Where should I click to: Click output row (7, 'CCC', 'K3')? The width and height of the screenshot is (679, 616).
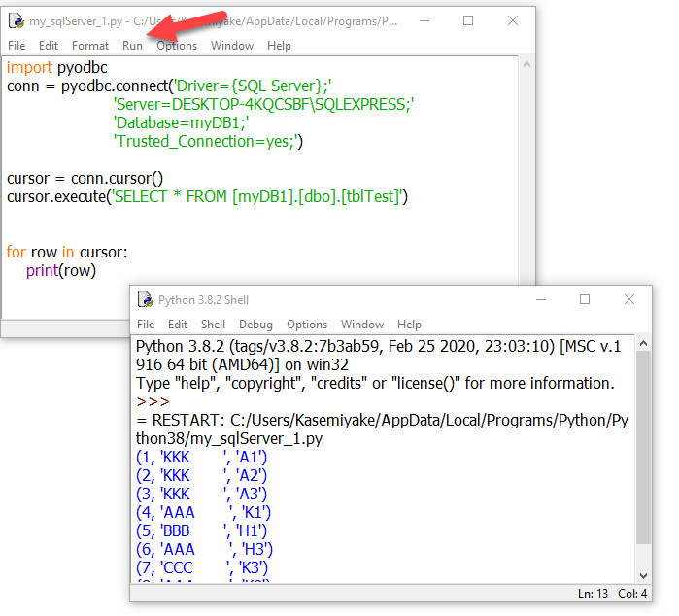tap(202, 568)
